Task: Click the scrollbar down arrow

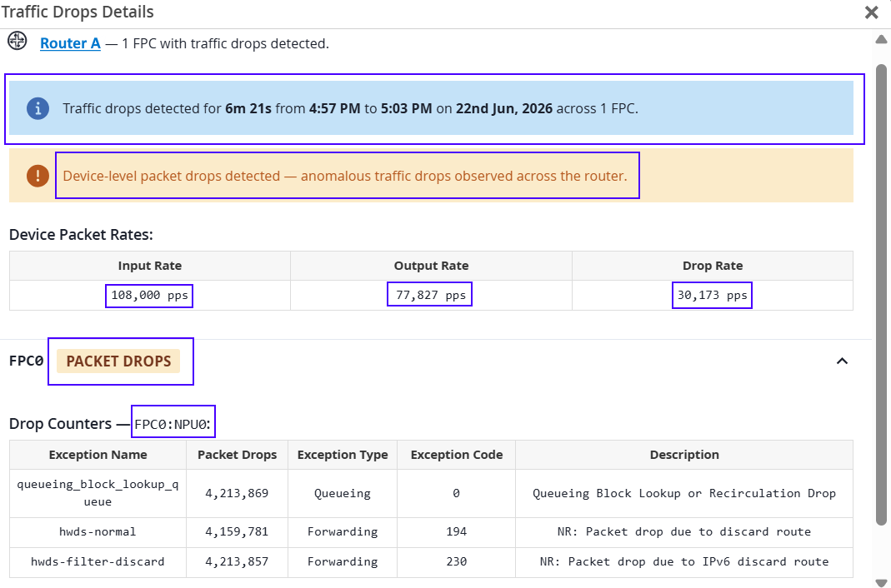Action: tap(881, 582)
